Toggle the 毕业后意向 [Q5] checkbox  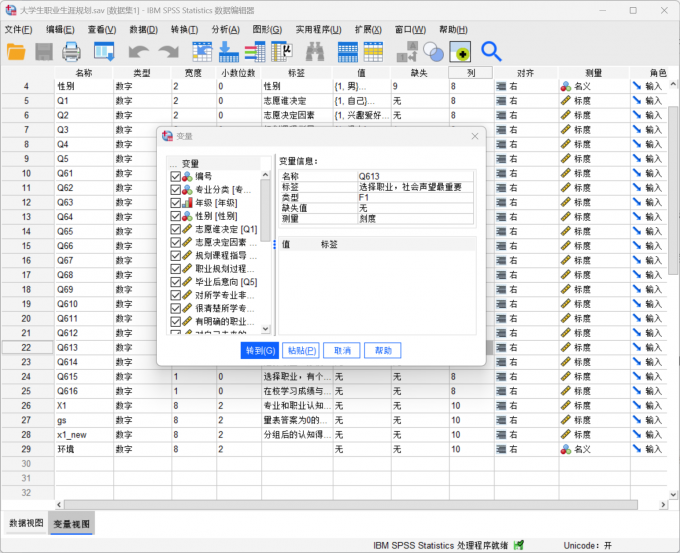(176, 282)
